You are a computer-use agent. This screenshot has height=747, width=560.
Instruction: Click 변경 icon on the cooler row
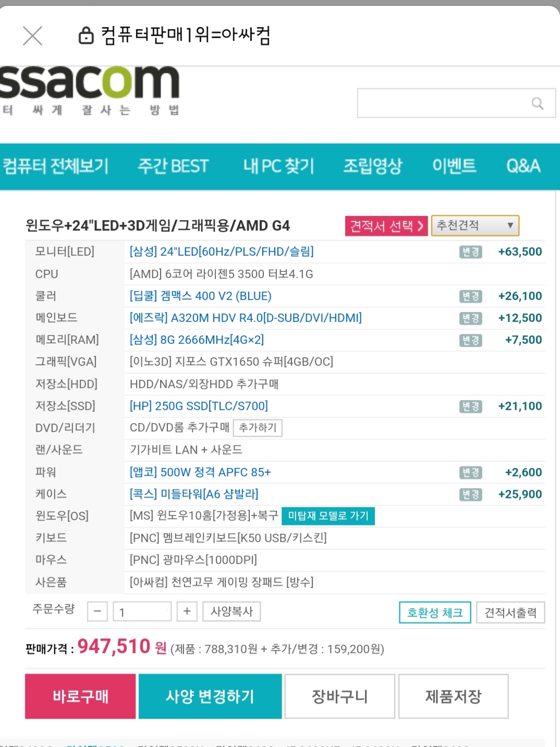[x=470, y=296]
